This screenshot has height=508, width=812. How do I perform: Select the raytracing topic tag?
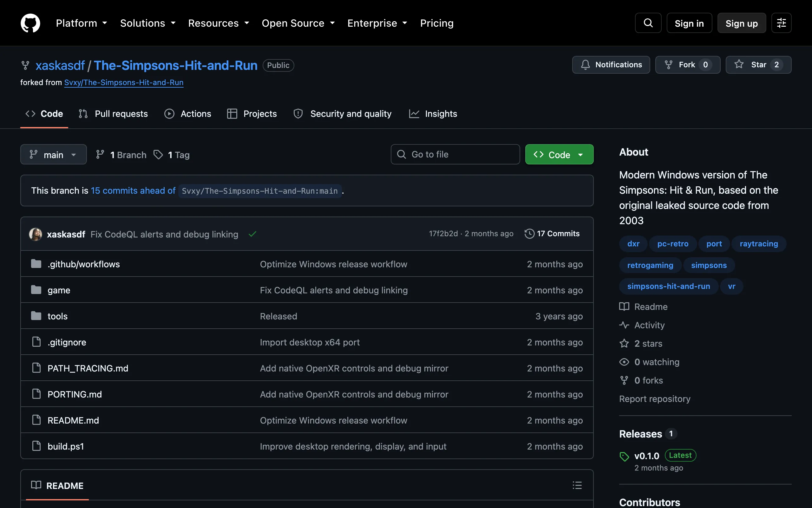click(759, 244)
